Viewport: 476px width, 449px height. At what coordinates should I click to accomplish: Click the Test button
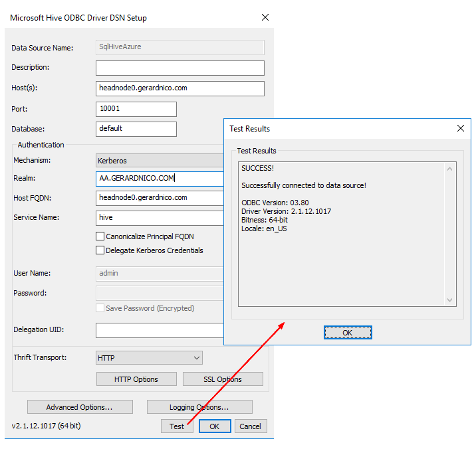tap(177, 426)
